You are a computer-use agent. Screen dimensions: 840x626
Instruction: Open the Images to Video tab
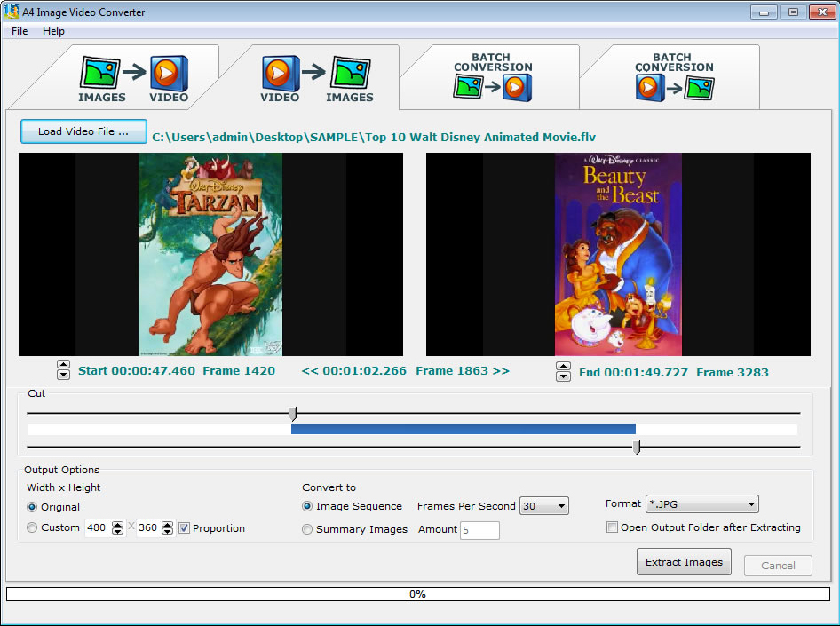pos(133,78)
